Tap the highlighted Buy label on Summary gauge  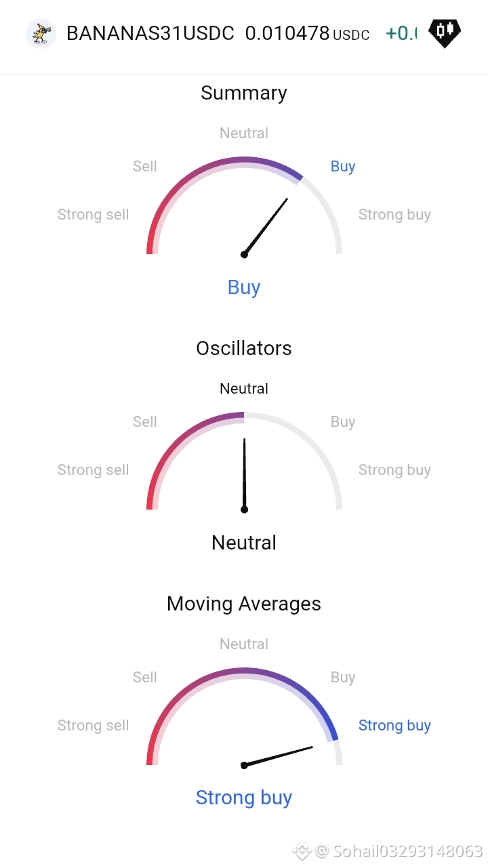click(343, 166)
